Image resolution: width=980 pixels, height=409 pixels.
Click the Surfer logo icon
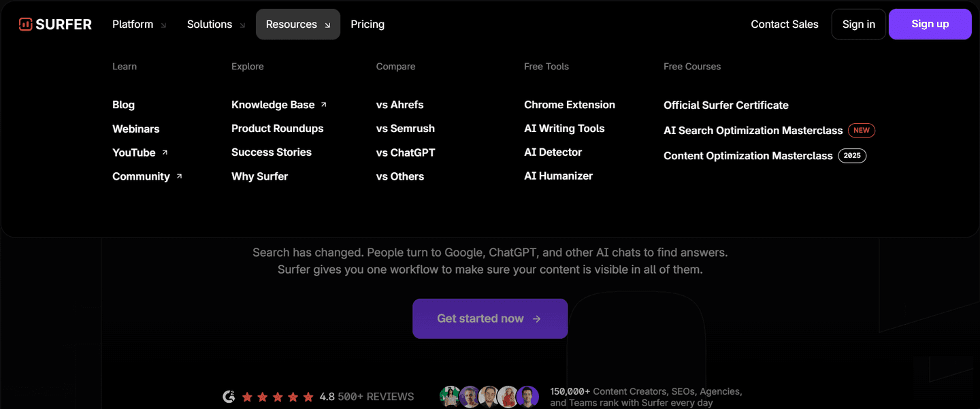pyautogui.click(x=25, y=24)
